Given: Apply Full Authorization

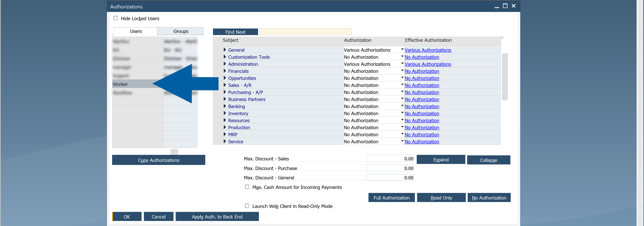Looking at the screenshot, I should pos(391,198).
